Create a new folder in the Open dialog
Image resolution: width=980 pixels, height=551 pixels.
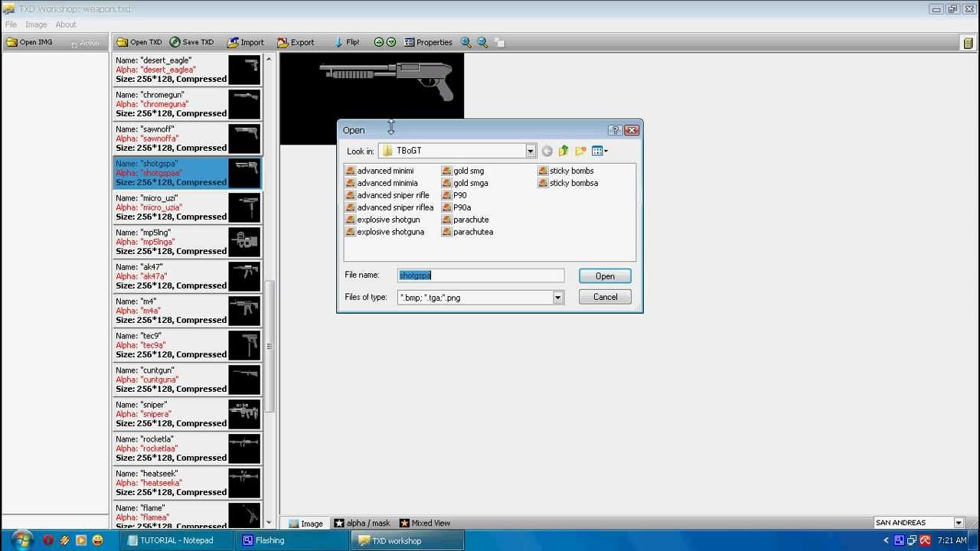[580, 151]
